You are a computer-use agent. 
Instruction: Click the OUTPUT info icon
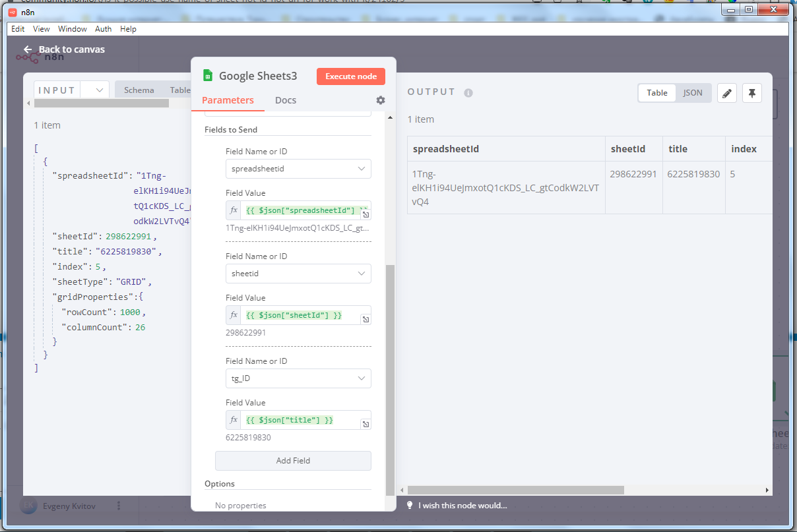pos(468,93)
